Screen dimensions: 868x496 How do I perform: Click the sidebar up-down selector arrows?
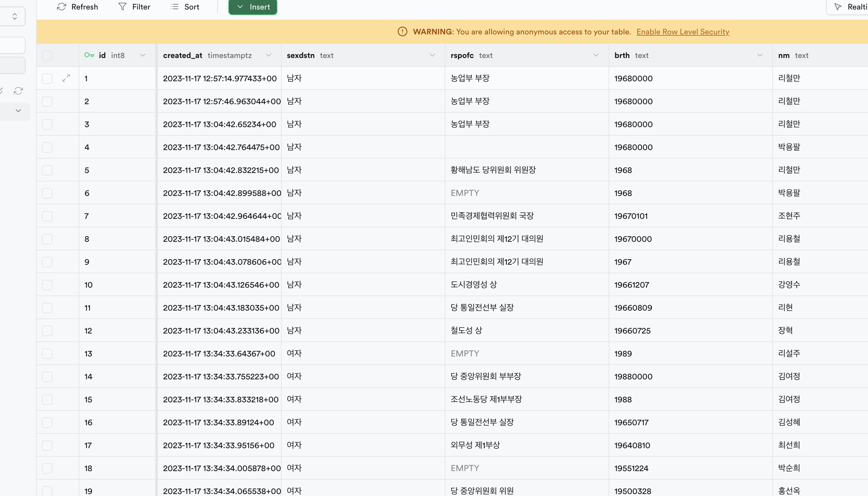tap(15, 16)
